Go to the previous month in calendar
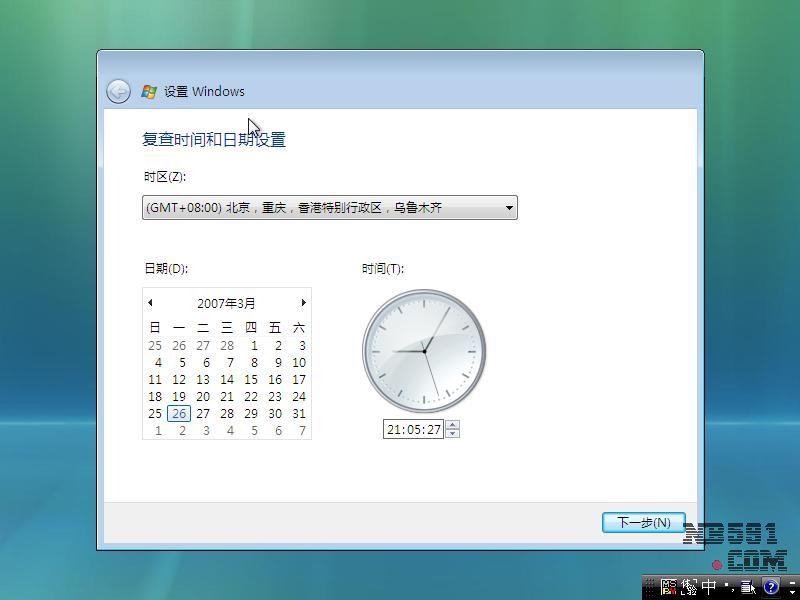The image size is (800, 600). coord(150,303)
